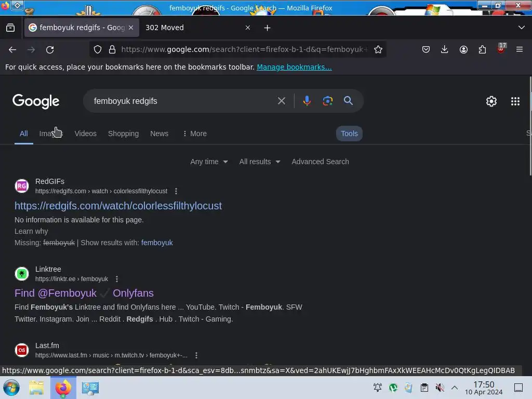Viewport: 532px width, 399px height.
Task: Close the femboyuk redgifs tab
Action: 131,28
